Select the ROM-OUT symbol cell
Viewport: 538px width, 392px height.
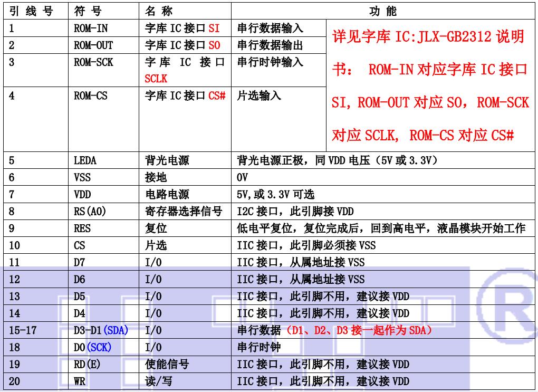point(93,45)
